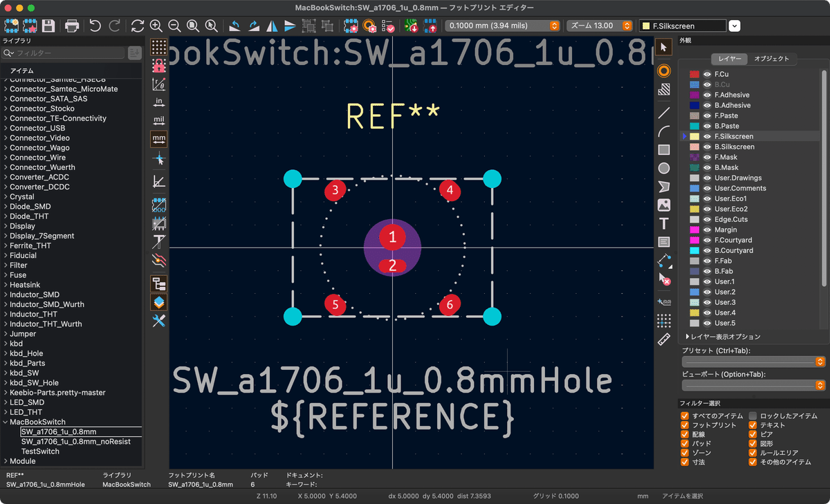Open the F.Silkscreen layer selector dropdown
Screen dimensions: 830x504
[x=735, y=26]
